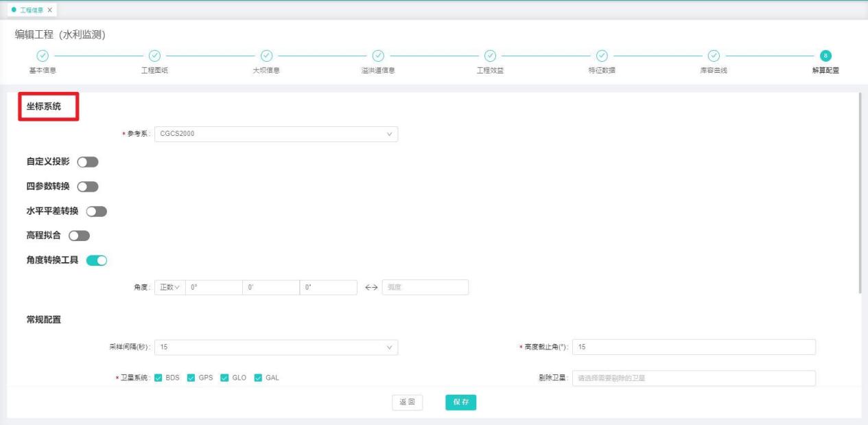Click the 返回 button

tap(407, 402)
